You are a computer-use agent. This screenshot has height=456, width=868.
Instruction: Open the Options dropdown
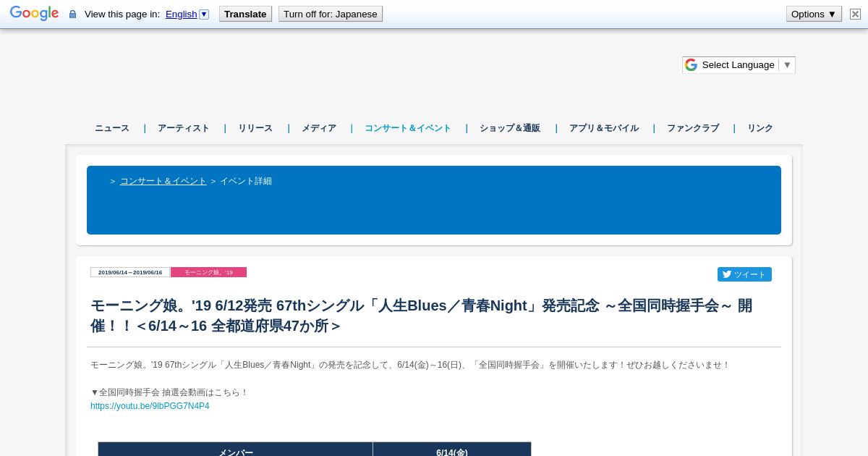814,14
